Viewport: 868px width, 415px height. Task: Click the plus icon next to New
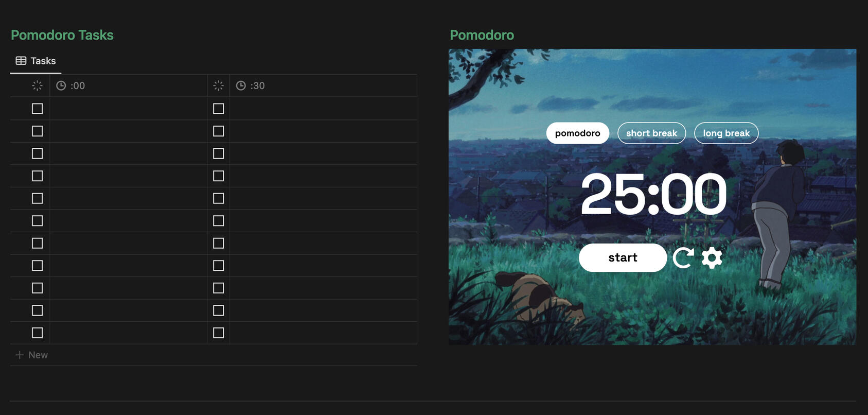pyautogui.click(x=20, y=355)
